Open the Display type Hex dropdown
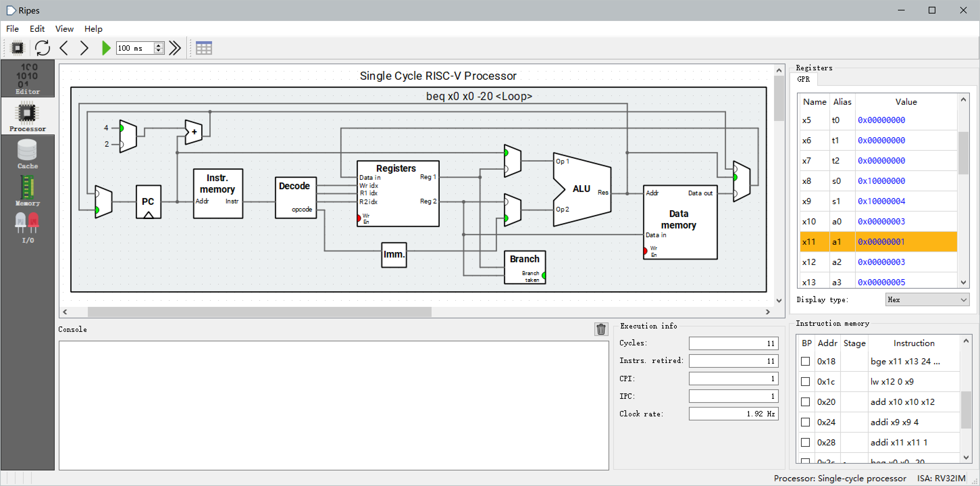The image size is (980, 486). [927, 299]
